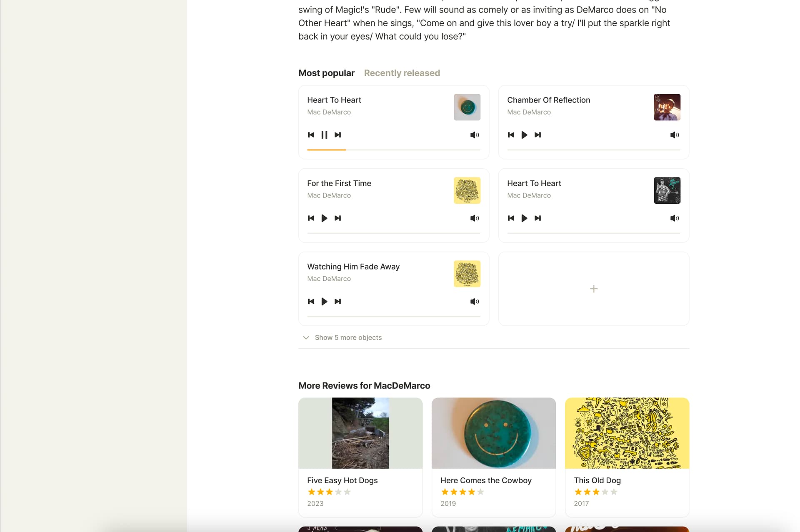The width and height of the screenshot is (800, 532).
Task: Mute the Watching Him Fade Away track
Action: 474,302
